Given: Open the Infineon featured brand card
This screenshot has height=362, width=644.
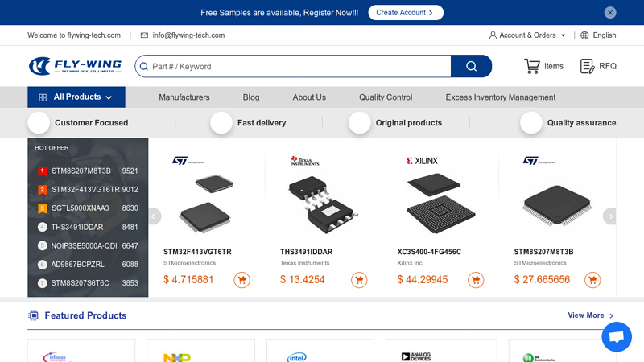Looking at the screenshot, I should pyautogui.click(x=81, y=351).
